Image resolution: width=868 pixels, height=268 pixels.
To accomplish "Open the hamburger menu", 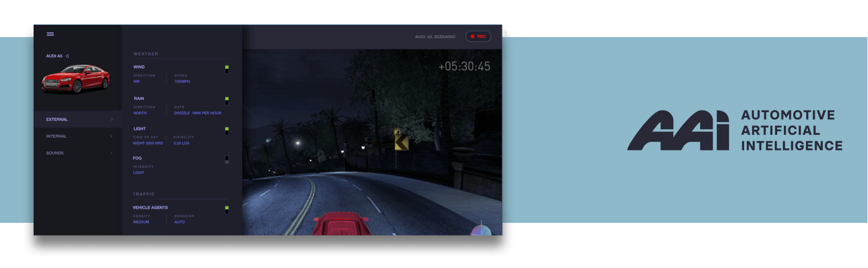I will pos(50,34).
